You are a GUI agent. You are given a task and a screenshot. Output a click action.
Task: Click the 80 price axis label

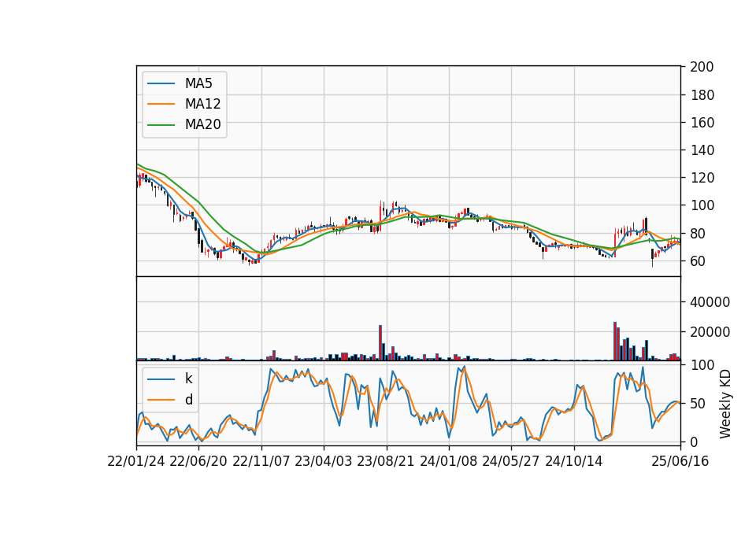tap(698, 234)
